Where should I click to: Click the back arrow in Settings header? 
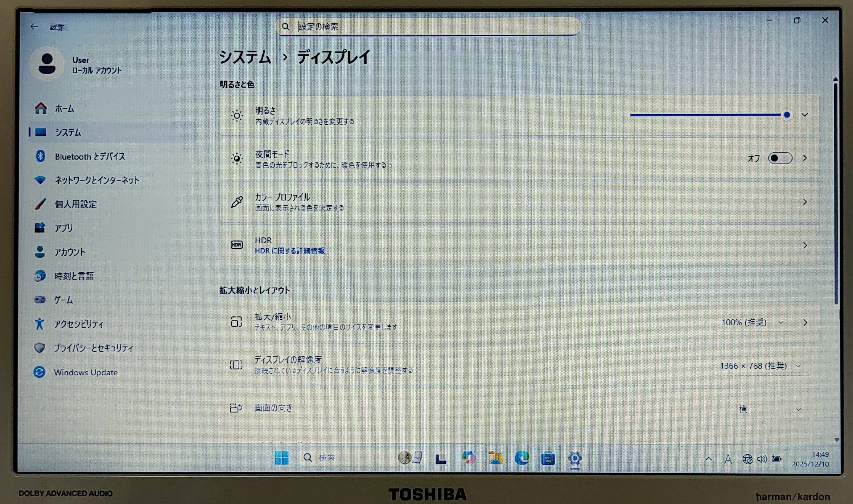tap(34, 26)
